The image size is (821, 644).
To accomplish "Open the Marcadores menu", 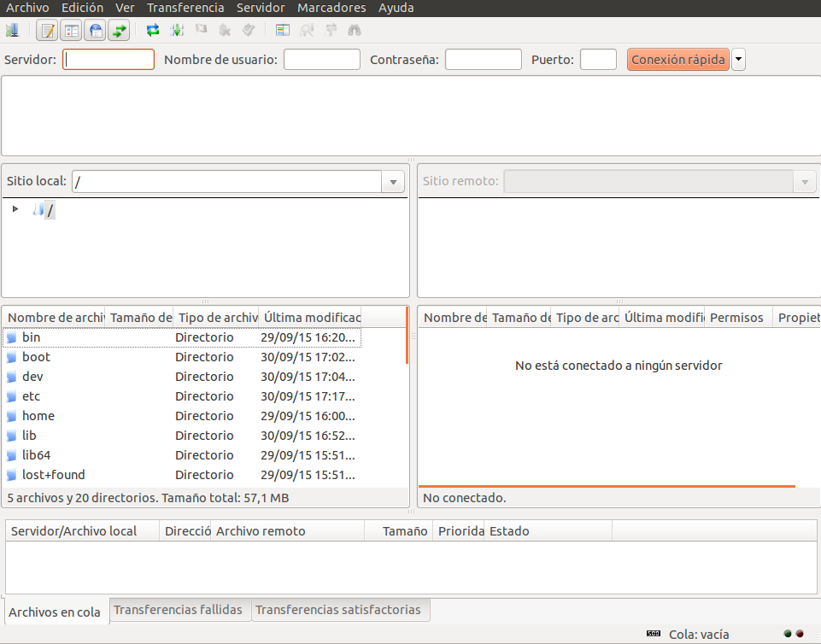I will coord(331,7).
